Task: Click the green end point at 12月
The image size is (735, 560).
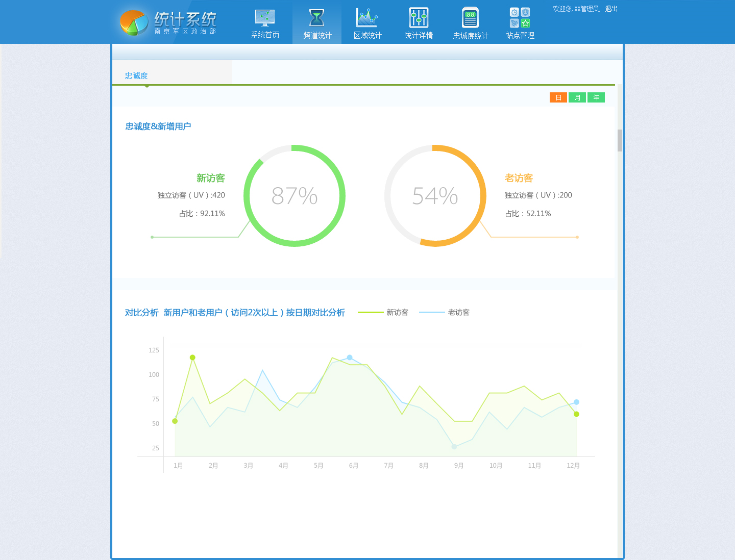Action: (577, 414)
